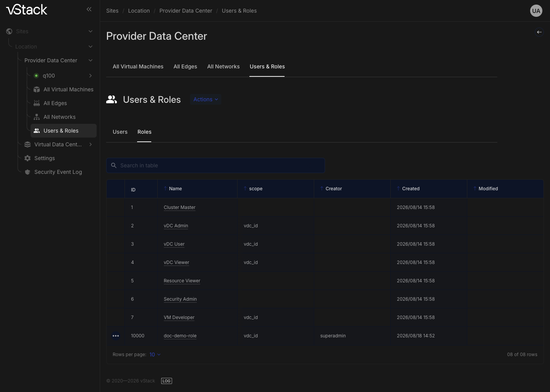The image size is (550, 392).
Task: Expand the q100 node chevron
Action: click(x=91, y=76)
